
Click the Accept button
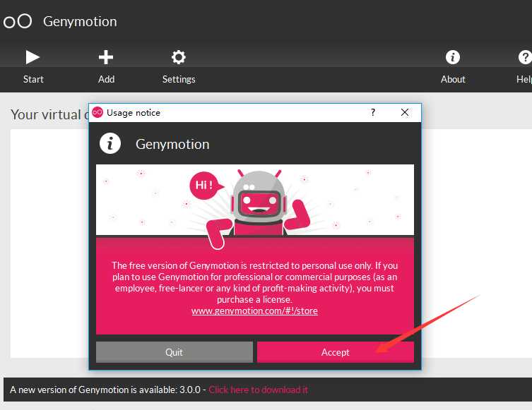point(335,352)
